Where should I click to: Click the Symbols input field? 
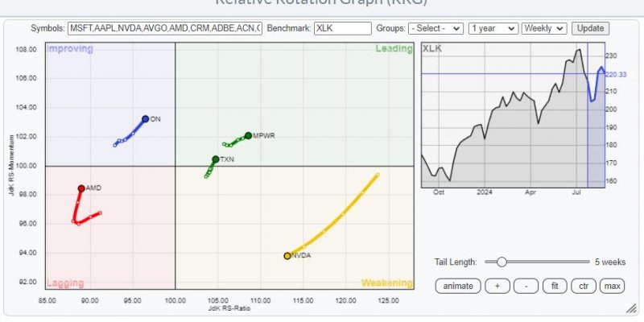click(165, 28)
